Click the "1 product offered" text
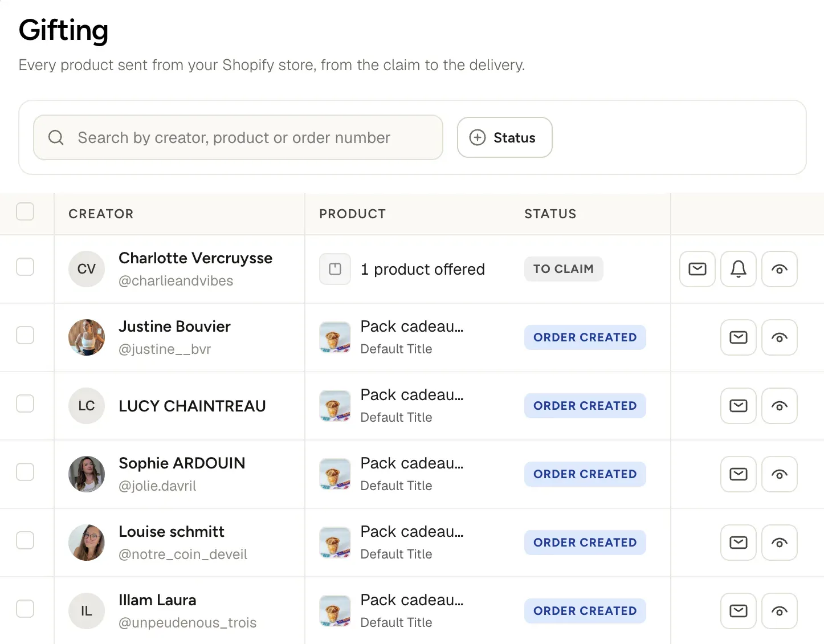 (x=423, y=269)
